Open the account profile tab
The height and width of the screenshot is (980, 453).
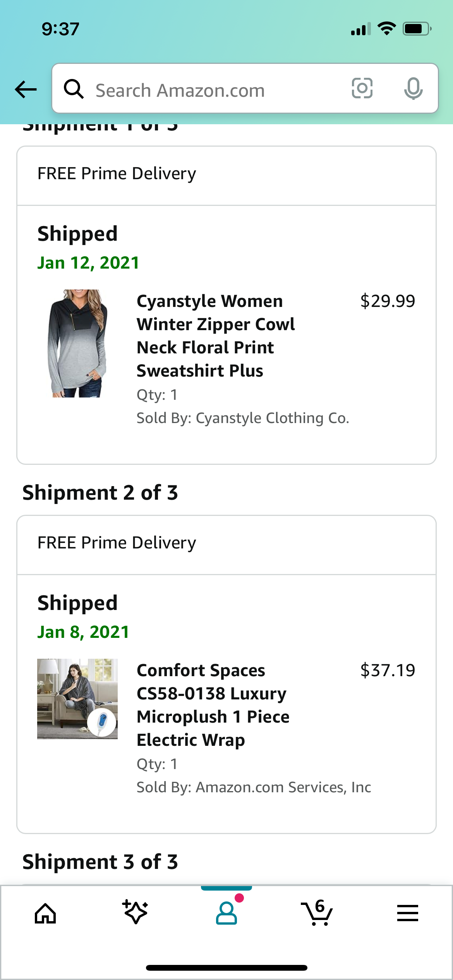pyautogui.click(x=226, y=913)
